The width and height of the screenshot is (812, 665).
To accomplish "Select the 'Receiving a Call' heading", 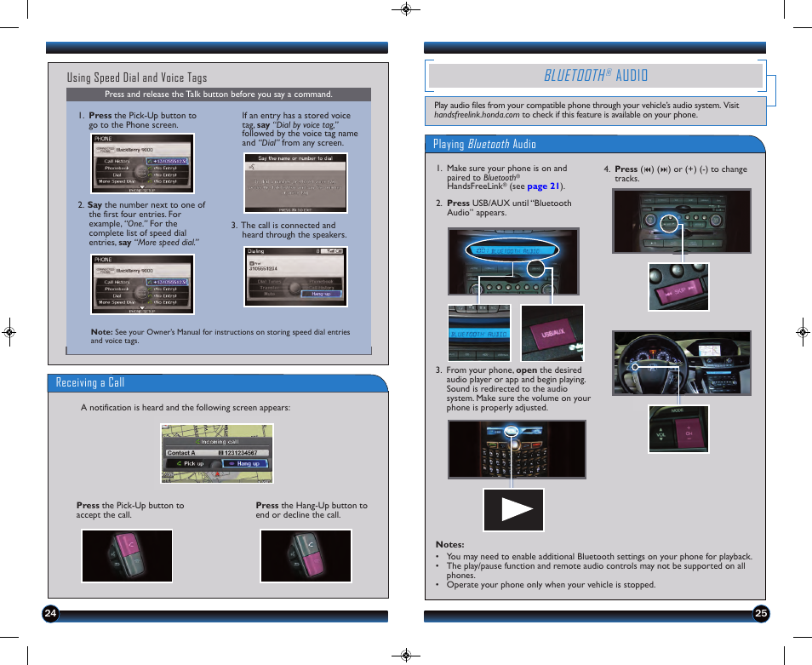I will coord(90,382).
